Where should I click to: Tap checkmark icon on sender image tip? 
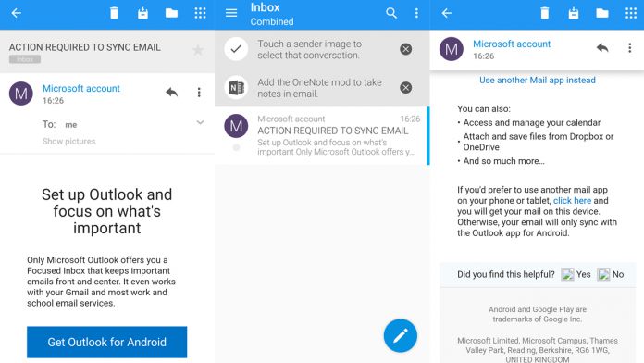click(236, 49)
